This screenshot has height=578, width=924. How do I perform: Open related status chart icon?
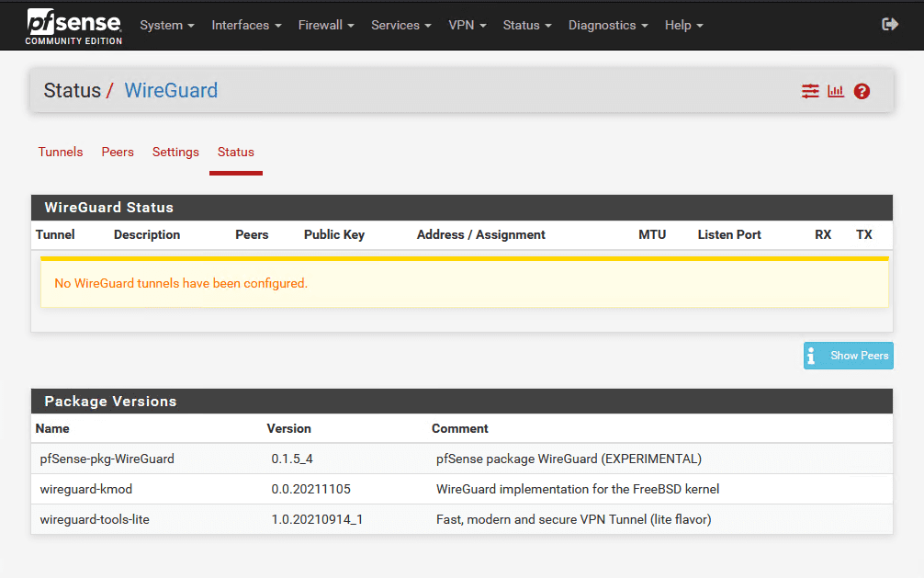(836, 91)
